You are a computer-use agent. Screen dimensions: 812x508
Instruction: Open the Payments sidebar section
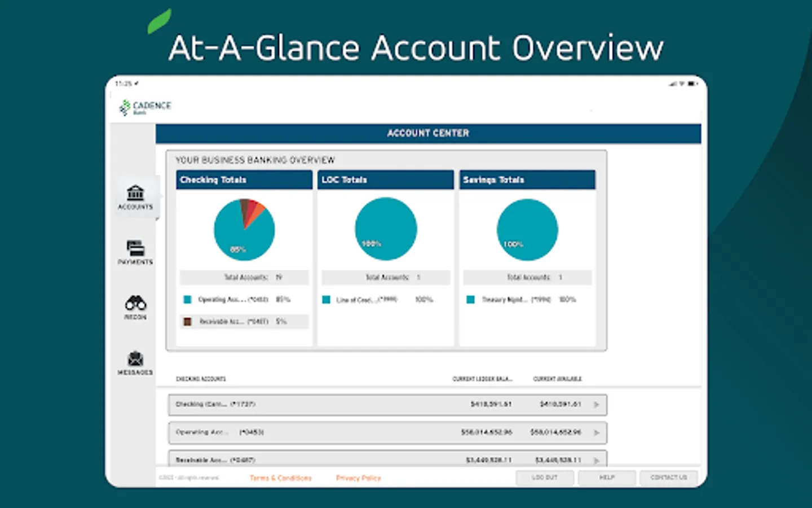pos(135,252)
